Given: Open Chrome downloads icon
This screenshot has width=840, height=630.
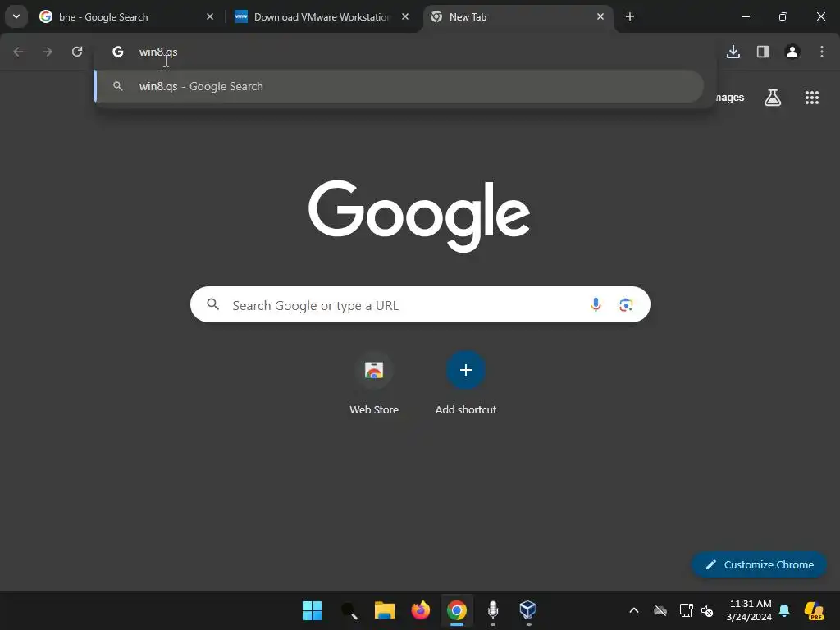Looking at the screenshot, I should click(733, 52).
